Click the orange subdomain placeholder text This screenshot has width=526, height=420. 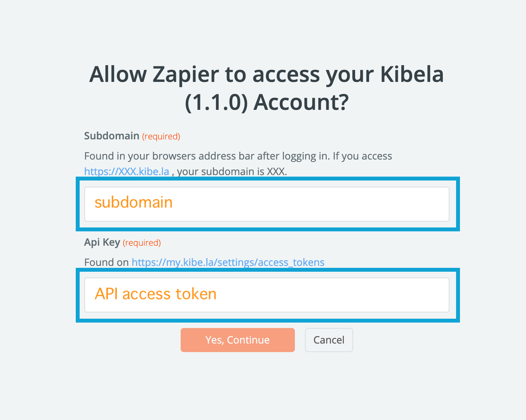coord(133,203)
